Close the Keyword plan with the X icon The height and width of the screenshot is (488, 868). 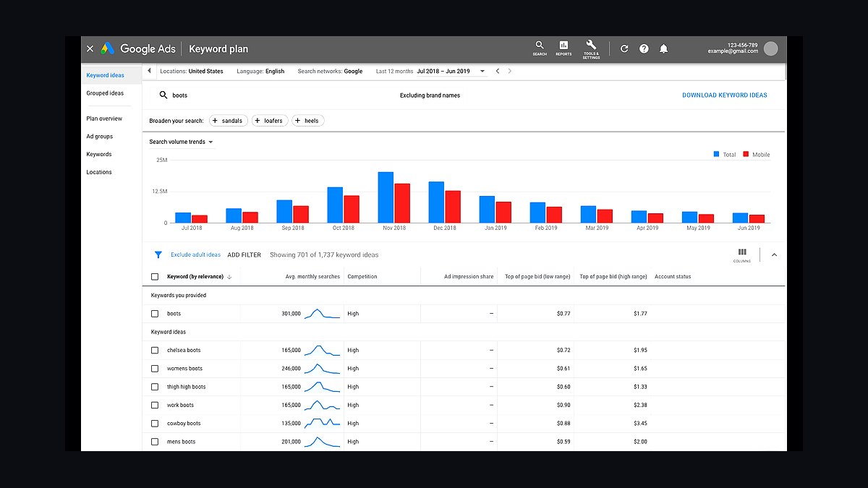(90, 49)
